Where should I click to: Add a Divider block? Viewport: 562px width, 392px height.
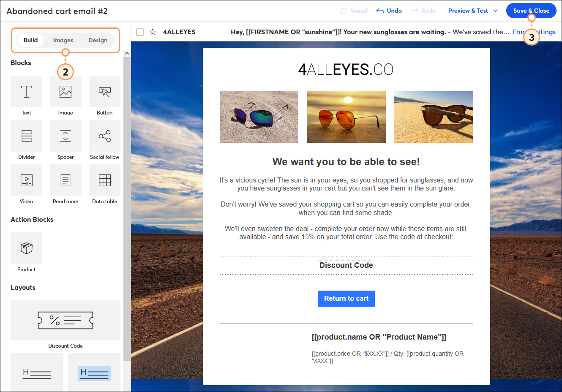(x=26, y=136)
